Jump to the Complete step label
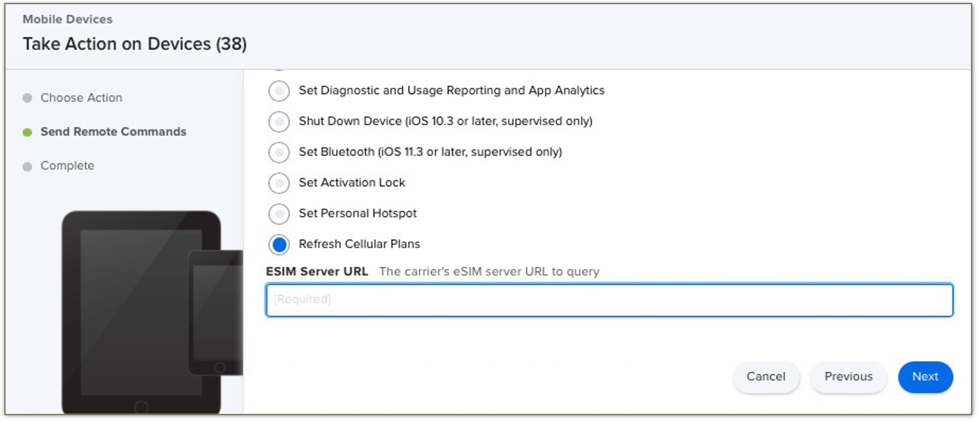 pos(67,166)
